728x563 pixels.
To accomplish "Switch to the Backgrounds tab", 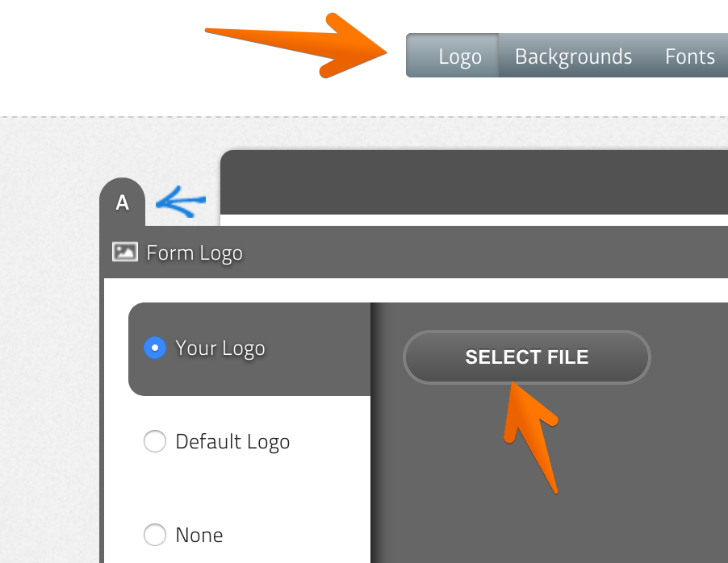I will point(573,56).
